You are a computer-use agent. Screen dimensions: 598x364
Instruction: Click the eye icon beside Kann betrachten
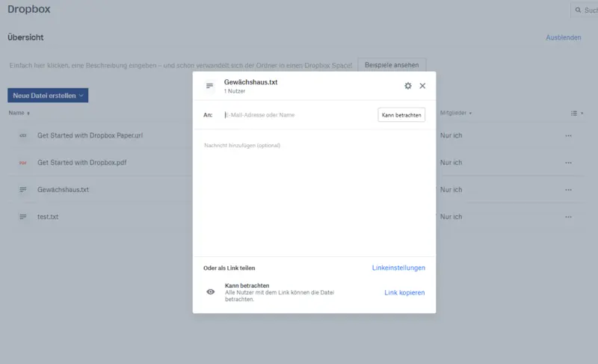tap(211, 291)
